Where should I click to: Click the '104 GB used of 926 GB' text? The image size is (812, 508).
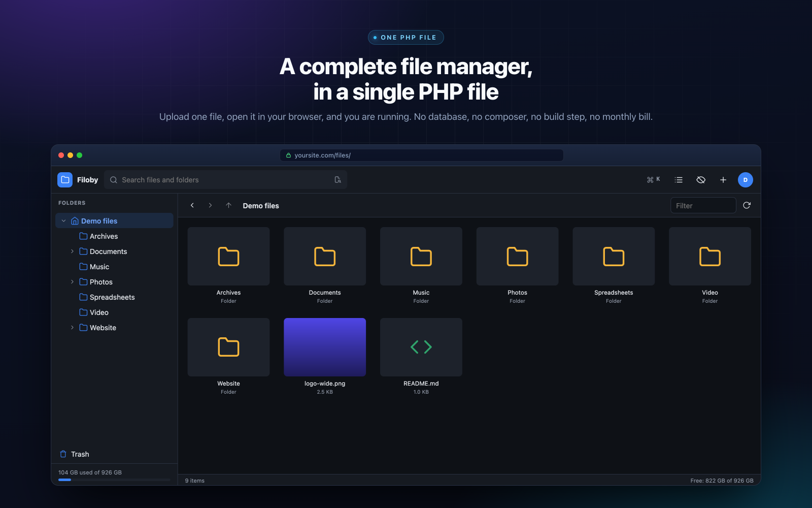90,472
